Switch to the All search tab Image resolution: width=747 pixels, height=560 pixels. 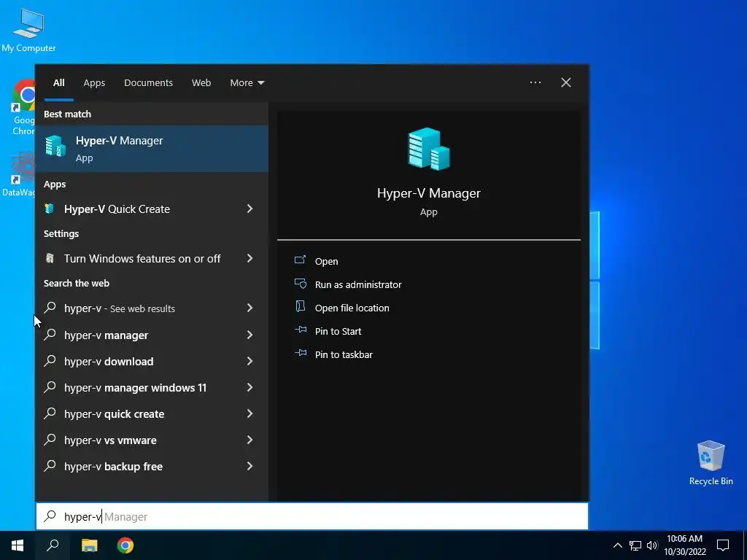58,83
